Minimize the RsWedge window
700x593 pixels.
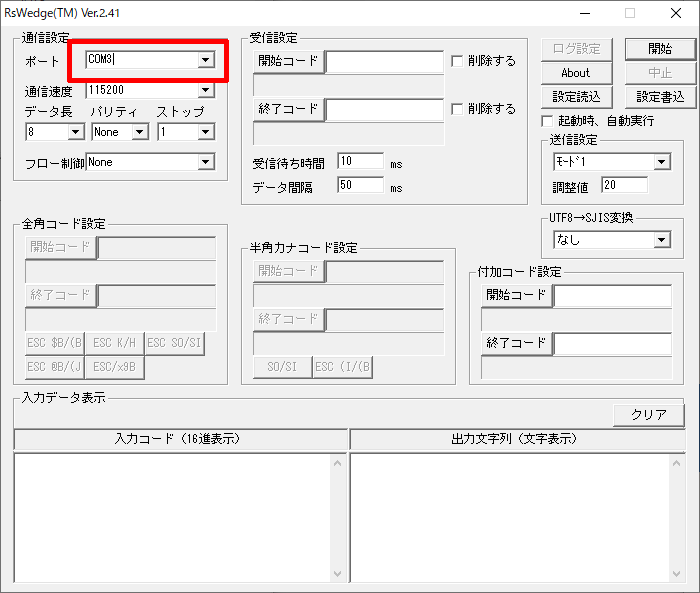click(585, 13)
